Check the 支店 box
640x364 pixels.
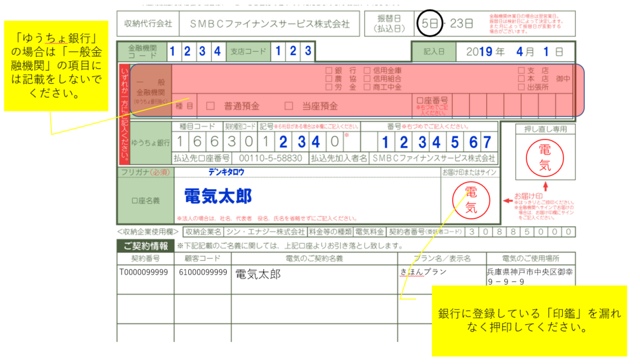521,71
